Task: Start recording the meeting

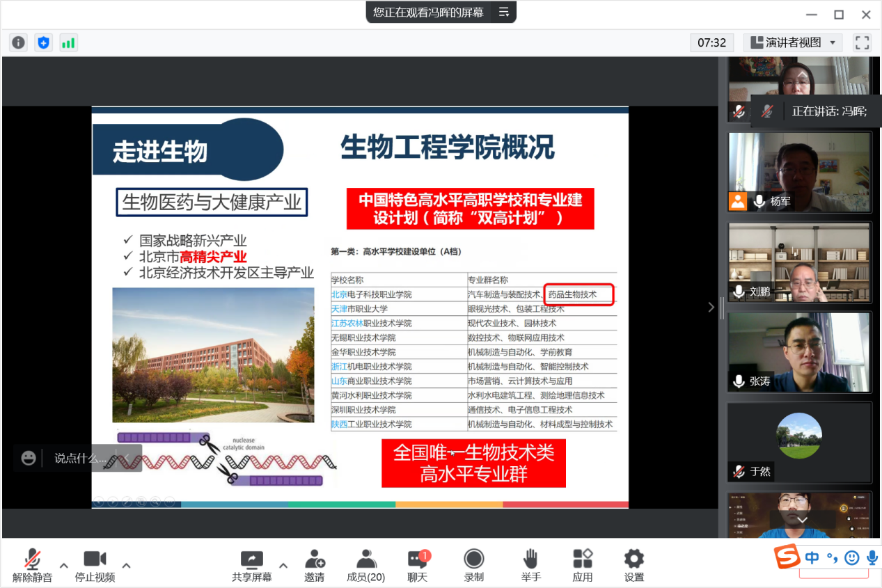Action: (473, 565)
